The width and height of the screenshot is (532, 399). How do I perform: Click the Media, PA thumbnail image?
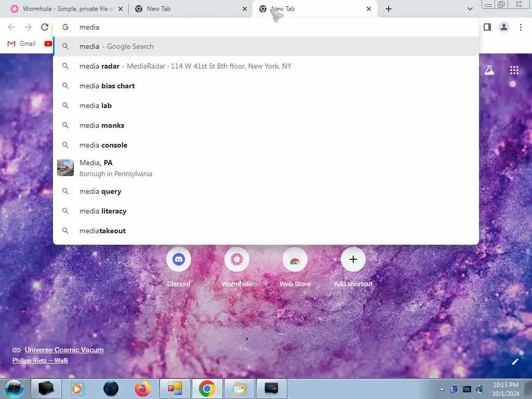pyautogui.click(x=65, y=168)
